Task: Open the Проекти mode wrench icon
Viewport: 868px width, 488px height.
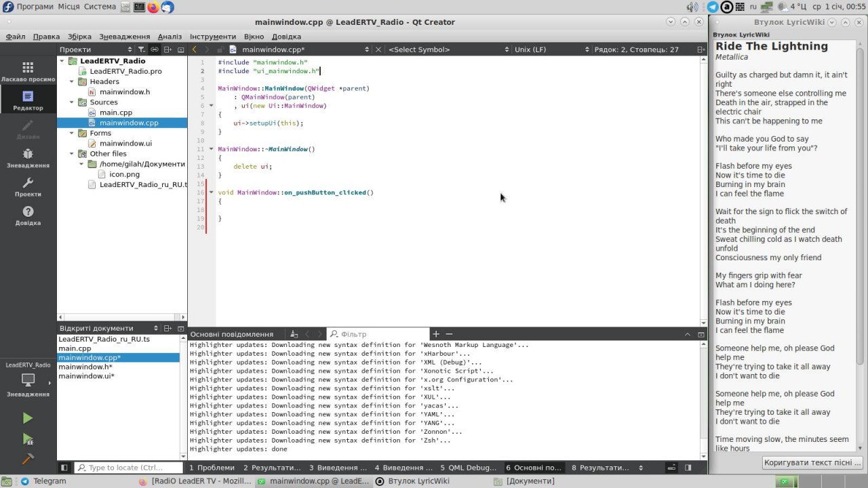Action: point(28,186)
